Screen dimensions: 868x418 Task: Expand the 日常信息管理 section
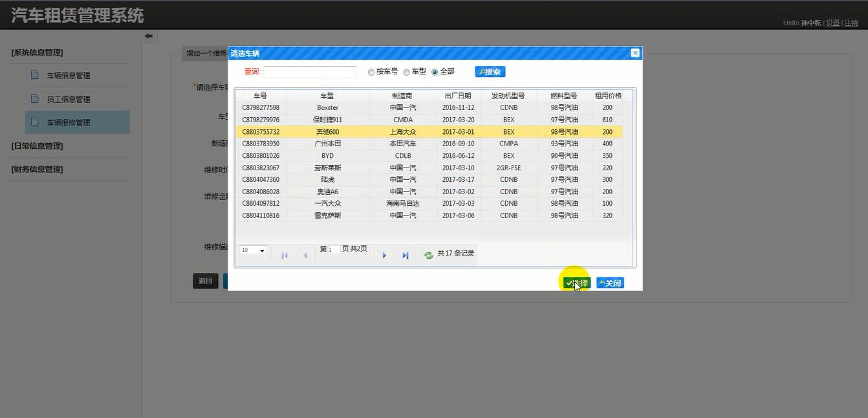coord(36,146)
